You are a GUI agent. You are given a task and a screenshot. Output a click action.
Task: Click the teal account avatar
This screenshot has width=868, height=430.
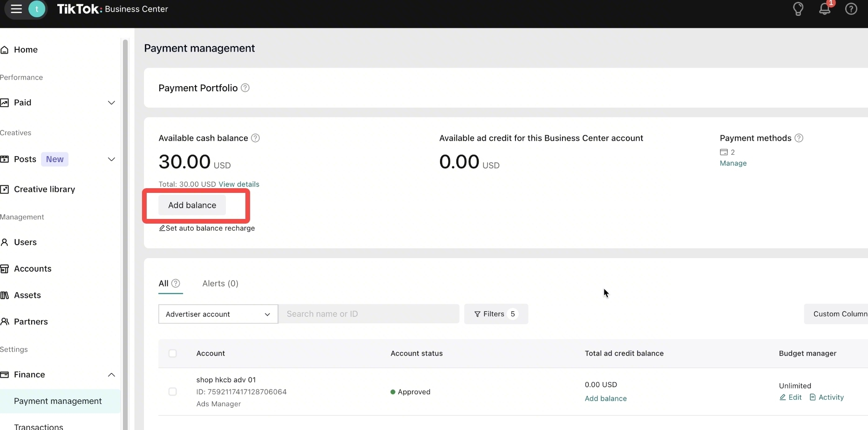click(x=37, y=9)
